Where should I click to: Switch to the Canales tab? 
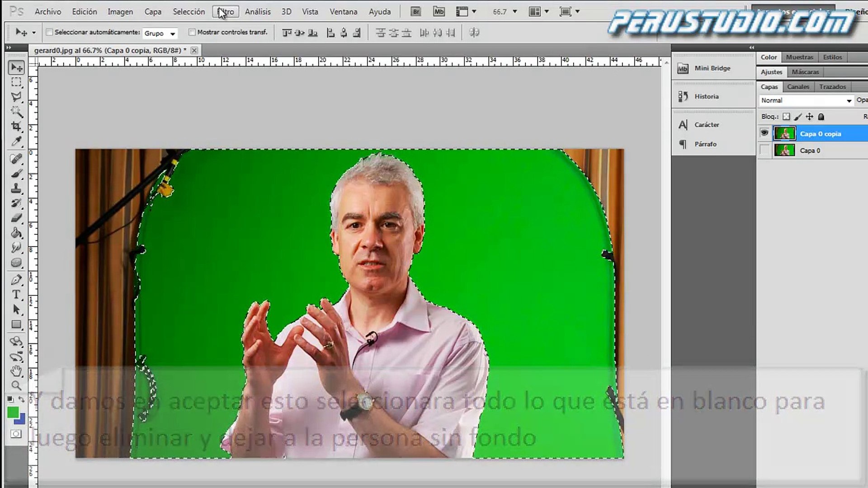click(798, 87)
